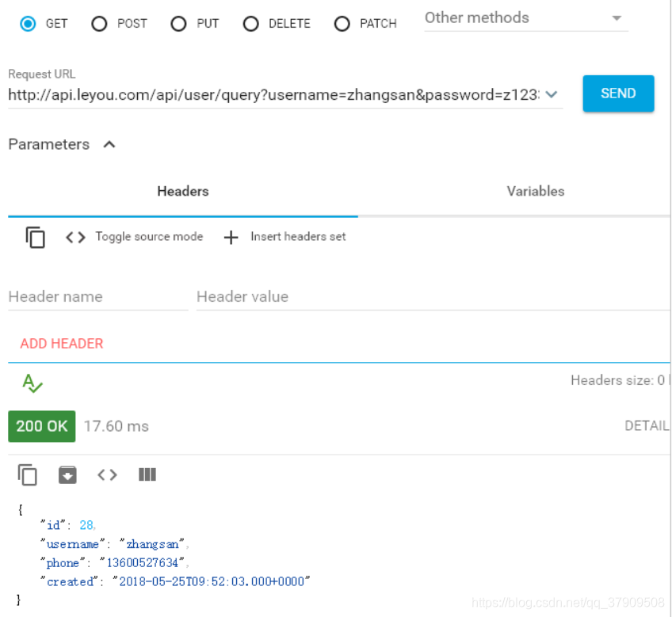Viewport: 672px width, 617px height.
Task: Click the save response to file icon
Action: (67, 474)
